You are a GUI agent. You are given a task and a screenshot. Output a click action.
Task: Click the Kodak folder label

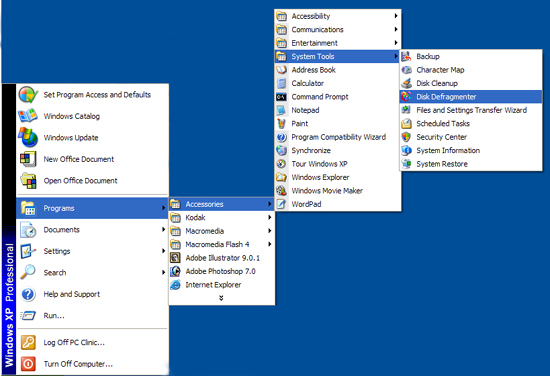[x=195, y=217]
